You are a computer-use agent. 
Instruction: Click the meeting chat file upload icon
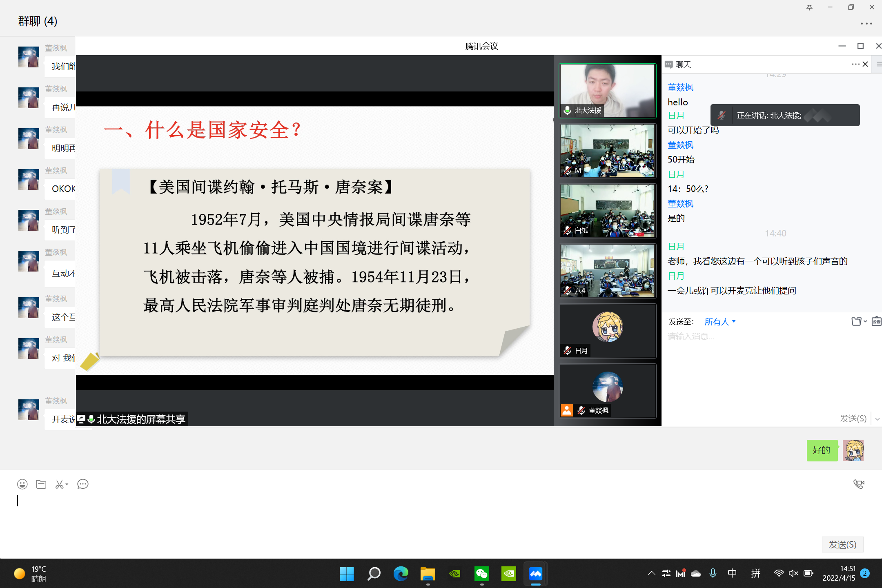click(856, 322)
